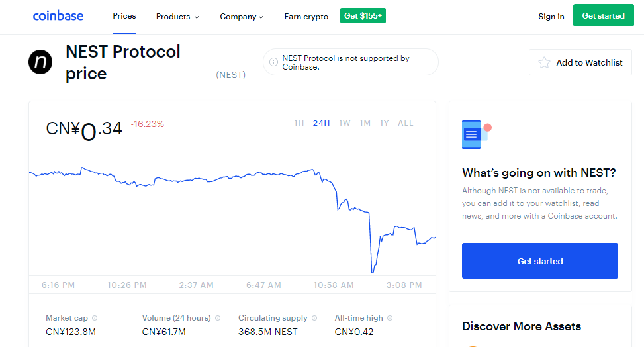Image resolution: width=644 pixels, height=347 pixels.
Task: Click the 10:58 AM time label
Action: point(334,285)
